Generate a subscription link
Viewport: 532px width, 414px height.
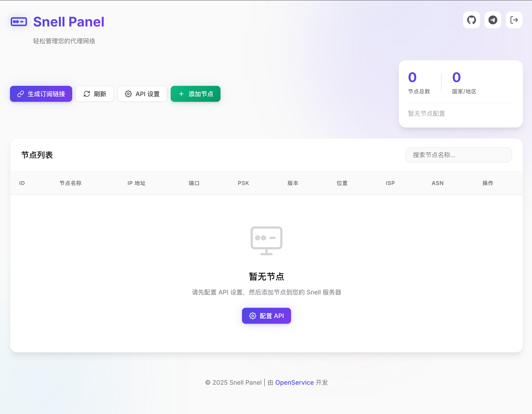point(41,94)
